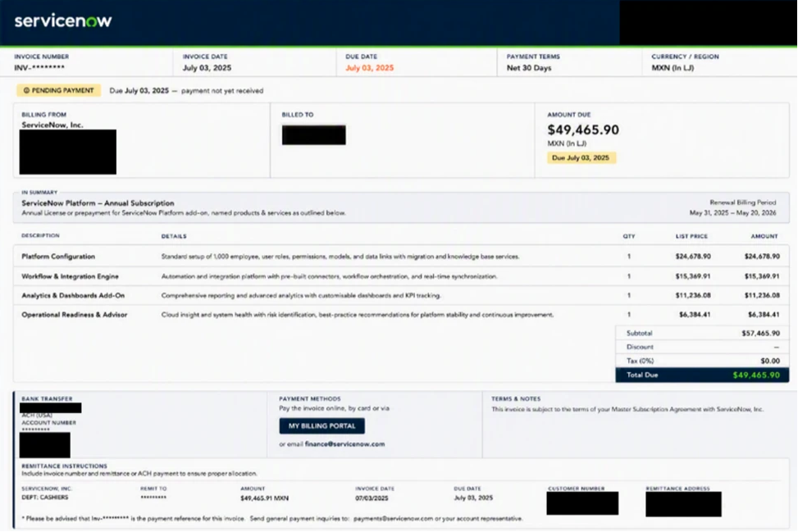
Task: Click the Currency / Region value
Action: tap(673, 68)
